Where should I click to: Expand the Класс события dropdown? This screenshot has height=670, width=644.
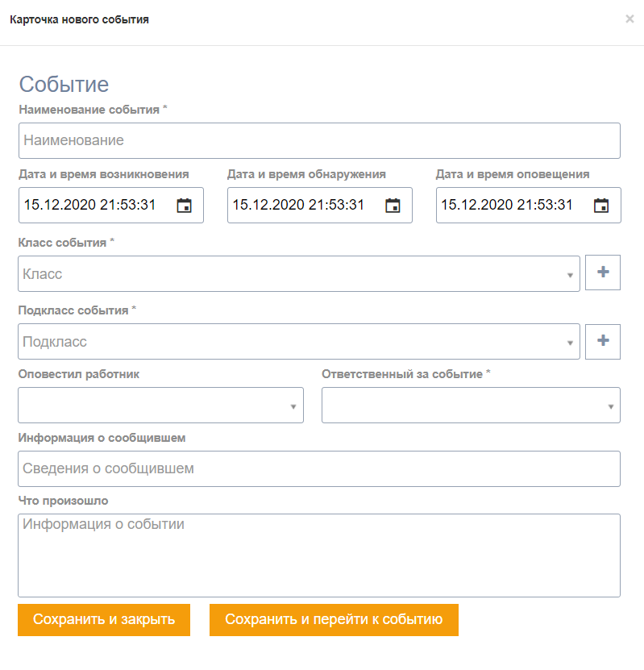click(298, 274)
